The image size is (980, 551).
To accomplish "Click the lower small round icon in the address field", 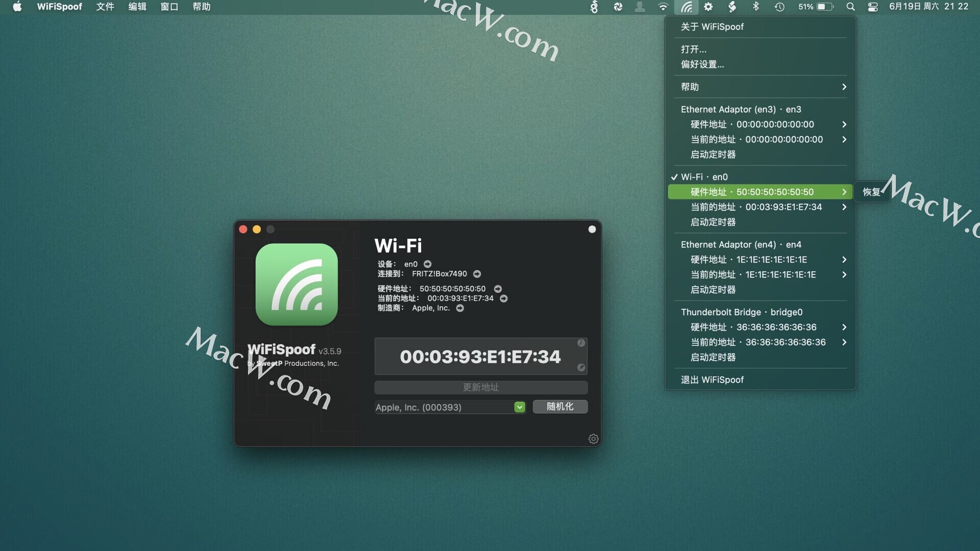I will click(581, 367).
